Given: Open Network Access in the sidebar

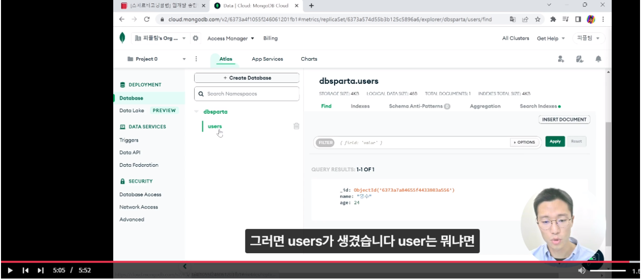Looking at the screenshot, I should (139, 207).
